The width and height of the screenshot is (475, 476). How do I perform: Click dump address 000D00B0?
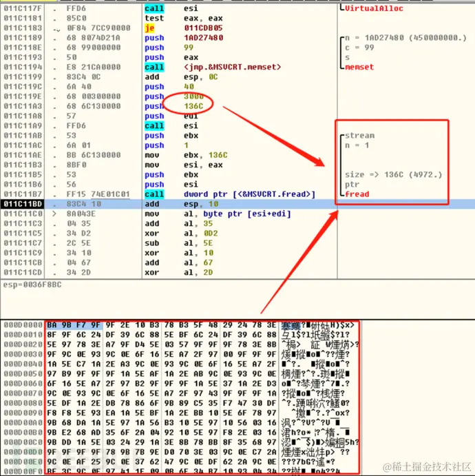pyautogui.click(x=23, y=433)
